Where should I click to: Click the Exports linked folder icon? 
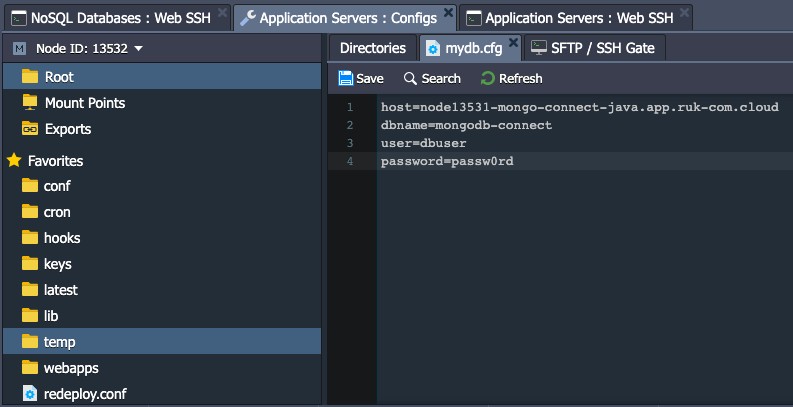pyautogui.click(x=30, y=129)
